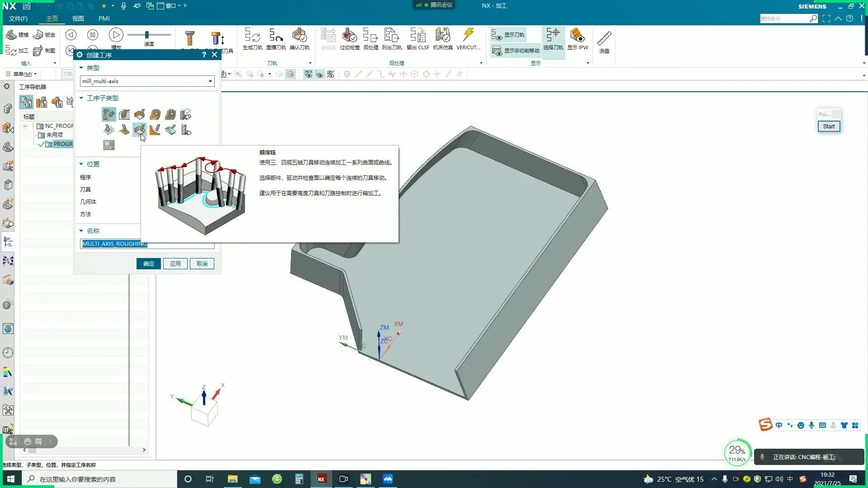
Task: Click the 生成刀轨 (Generate tool path) icon
Action: [x=252, y=35]
